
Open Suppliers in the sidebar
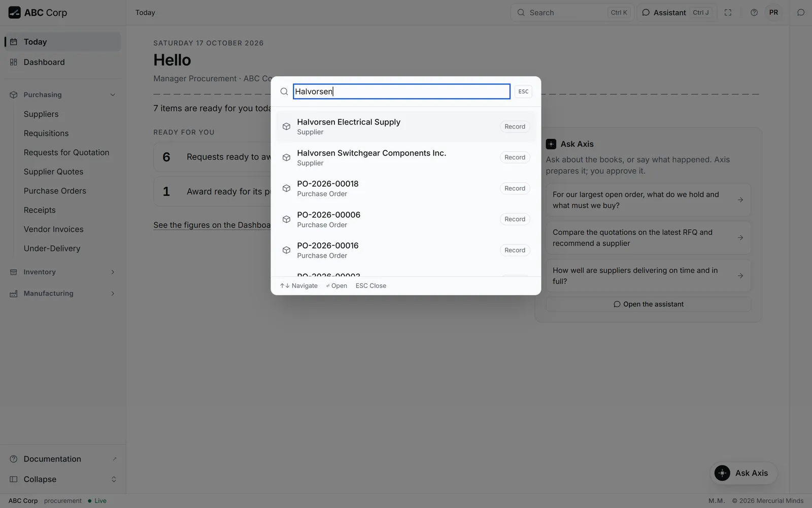tap(41, 114)
